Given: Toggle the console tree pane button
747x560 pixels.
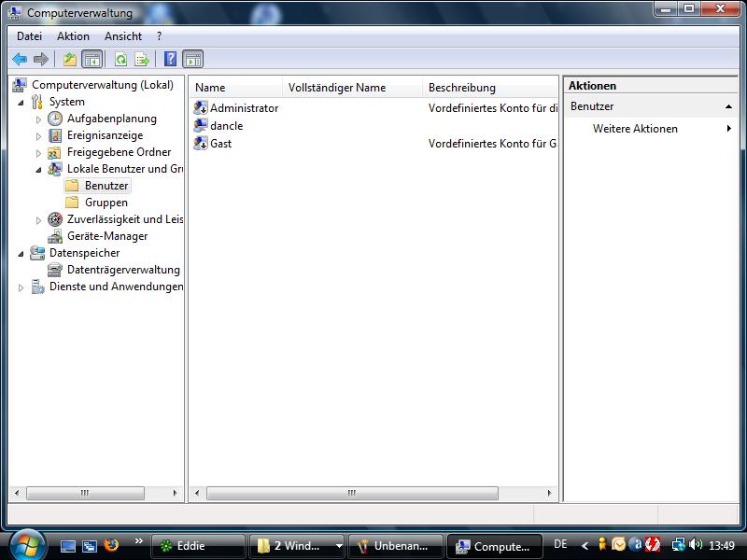Looking at the screenshot, I should coord(92,60).
